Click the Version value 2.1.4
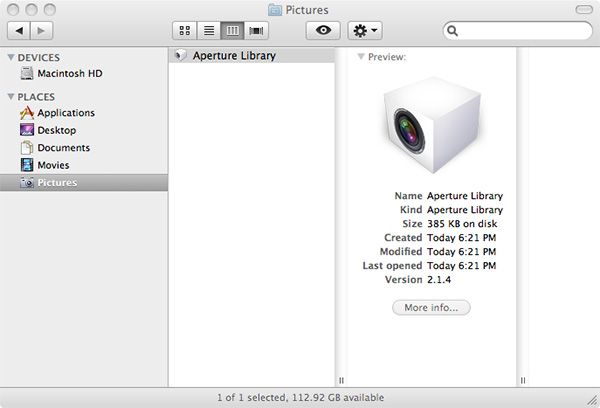 pyautogui.click(x=439, y=279)
